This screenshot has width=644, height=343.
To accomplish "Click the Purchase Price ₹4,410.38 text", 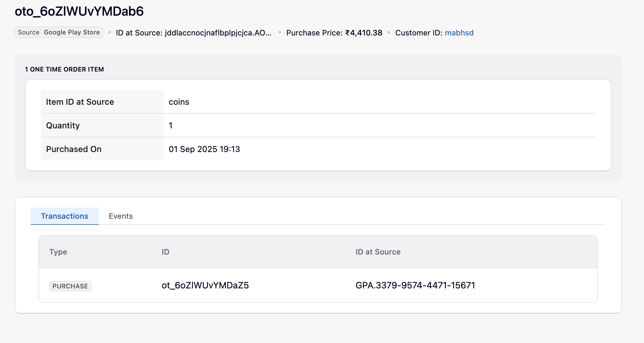I will click(334, 33).
